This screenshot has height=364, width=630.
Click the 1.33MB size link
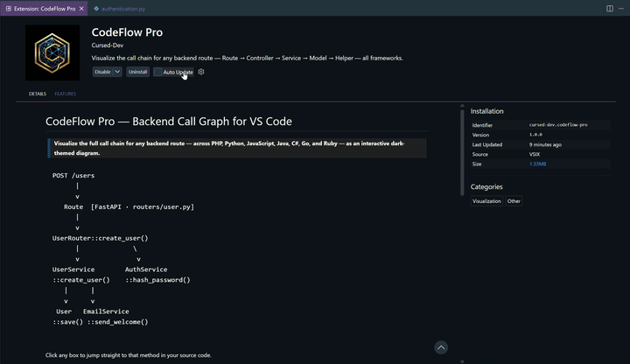[x=537, y=164]
